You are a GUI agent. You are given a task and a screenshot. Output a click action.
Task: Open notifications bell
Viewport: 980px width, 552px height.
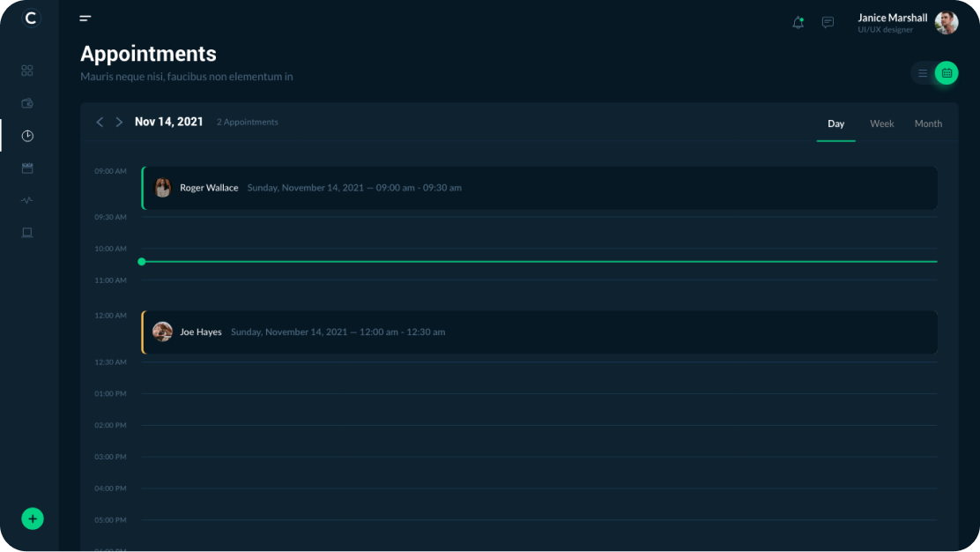click(798, 23)
